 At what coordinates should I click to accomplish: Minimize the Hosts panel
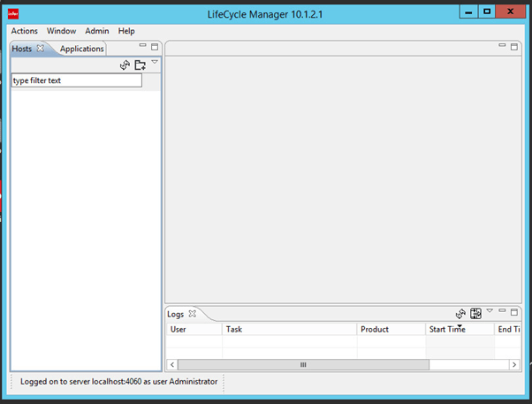click(x=142, y=46)
